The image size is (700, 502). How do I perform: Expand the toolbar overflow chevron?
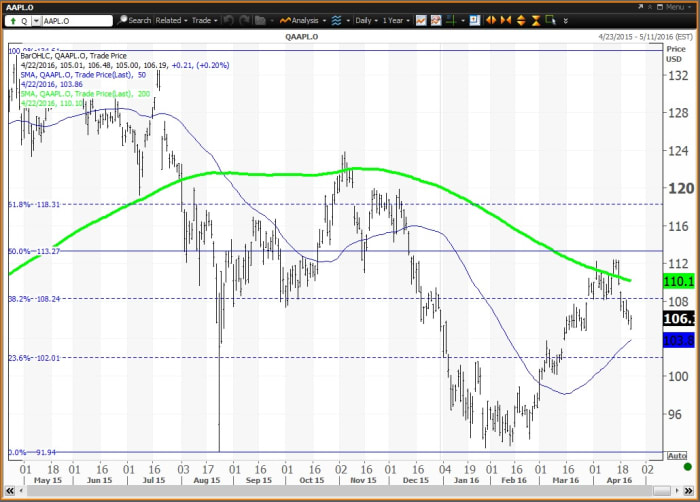(x=566, y=21)
